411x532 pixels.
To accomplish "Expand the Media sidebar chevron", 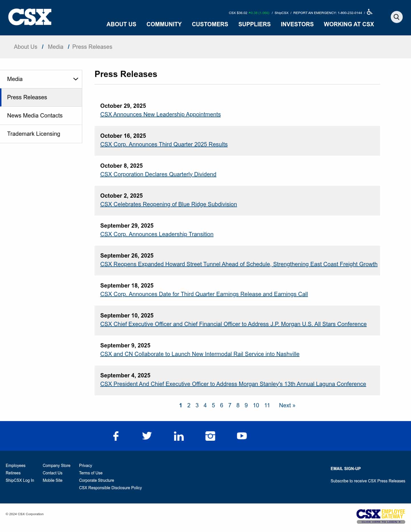I will [76, 79].
